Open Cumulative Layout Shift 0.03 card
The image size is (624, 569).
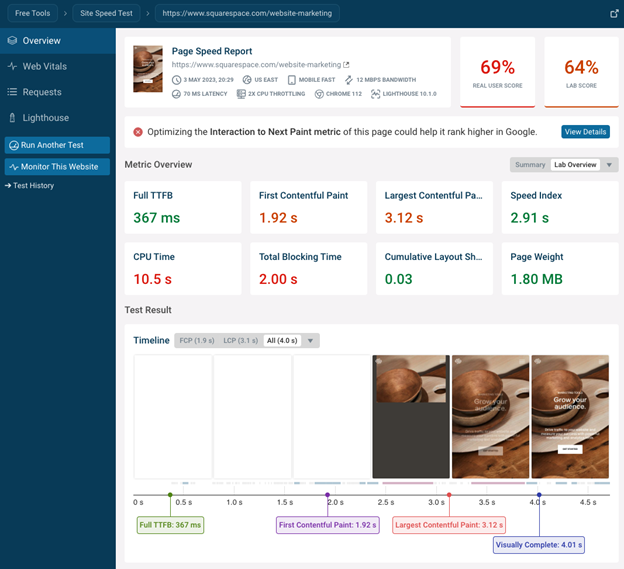434,269
